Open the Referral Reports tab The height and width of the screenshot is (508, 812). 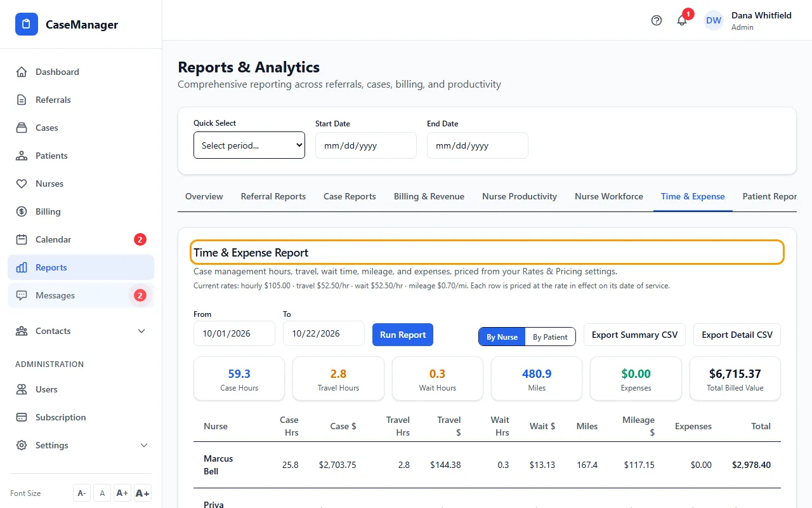tap(273, 196)
